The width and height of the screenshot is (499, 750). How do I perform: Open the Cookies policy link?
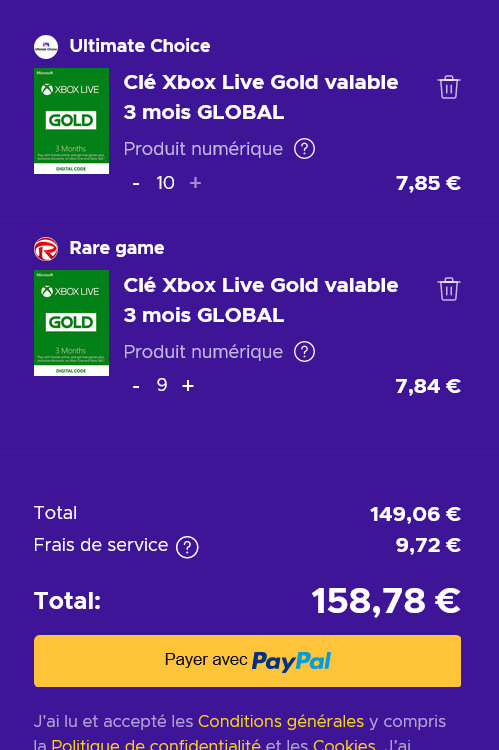[x=344, y=744]
